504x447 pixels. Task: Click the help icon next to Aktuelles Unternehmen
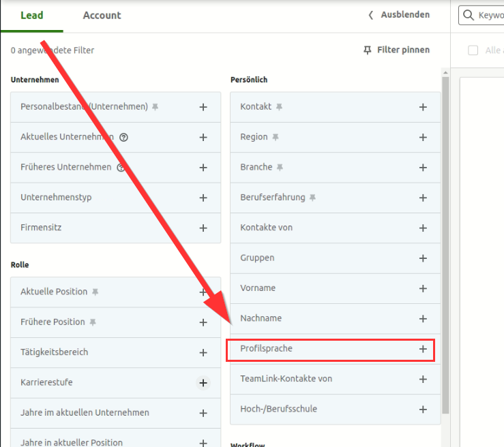click(x=123, y=137)
